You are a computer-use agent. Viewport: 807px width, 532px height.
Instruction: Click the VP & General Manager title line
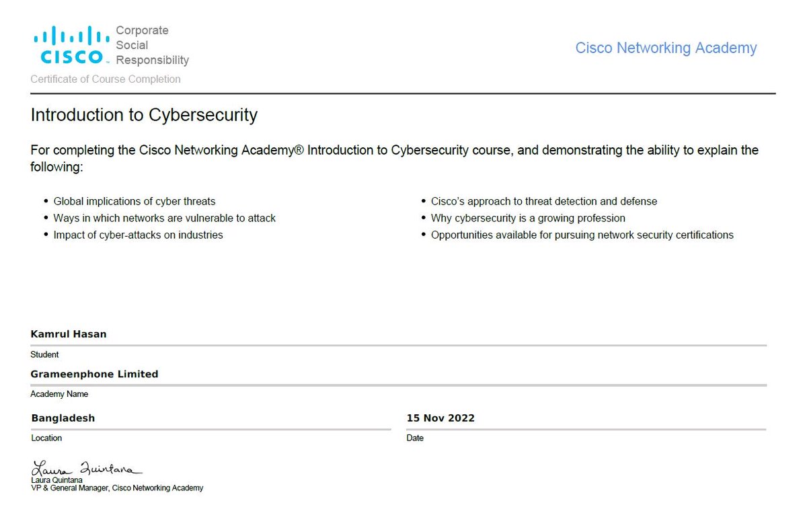(x=117, y=488)
